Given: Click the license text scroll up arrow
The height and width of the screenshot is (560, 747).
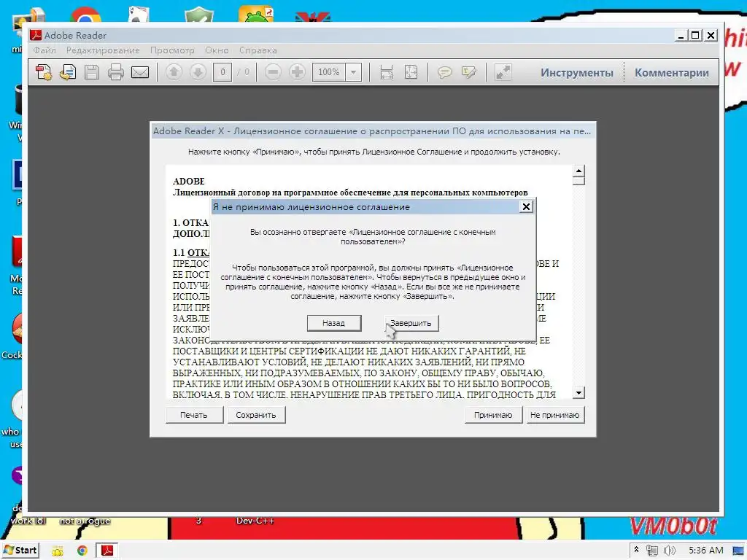Looking at the screenshot, I should pos(578,171).
